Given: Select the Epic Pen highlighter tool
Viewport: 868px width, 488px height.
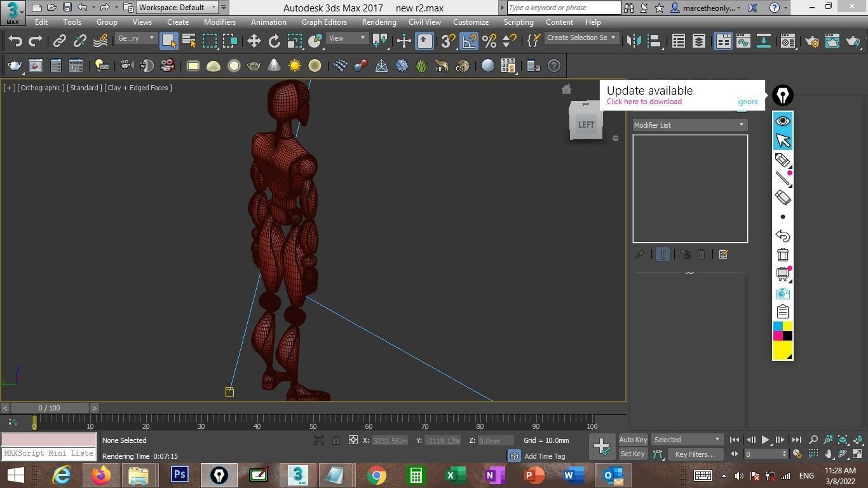Looking at the screenshot, I should [783, 159].
